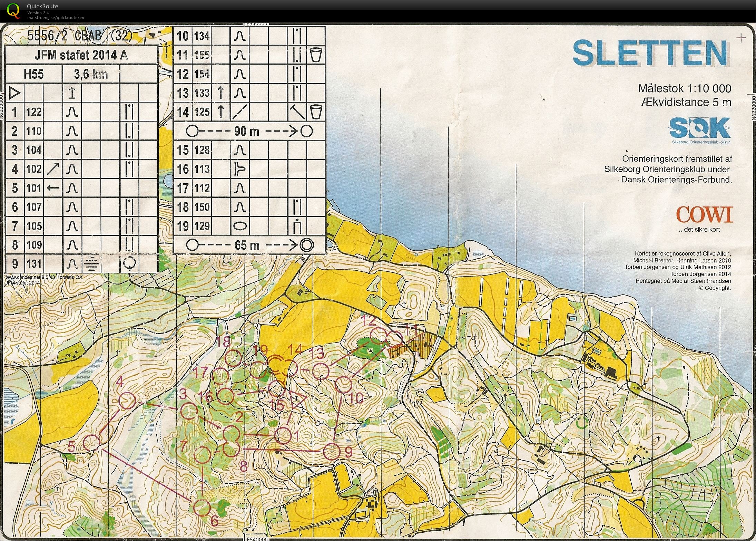The width and height of the screenshot is (756, 541).
Task: Click the oval depression symbol in row 19
Action: pyautogui.click(x=240, y=226)
